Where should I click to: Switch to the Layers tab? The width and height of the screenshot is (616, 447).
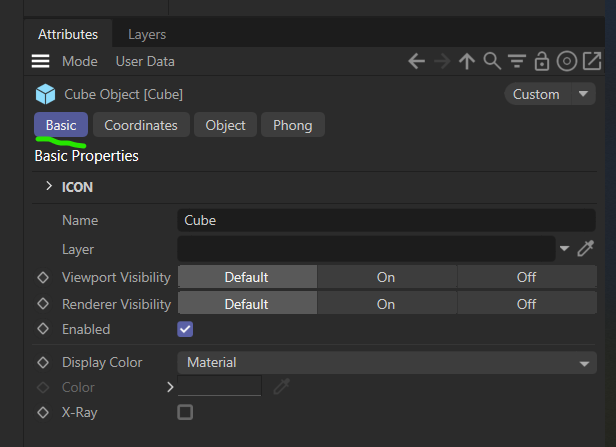pyautogui.click(x=147, y=34)
